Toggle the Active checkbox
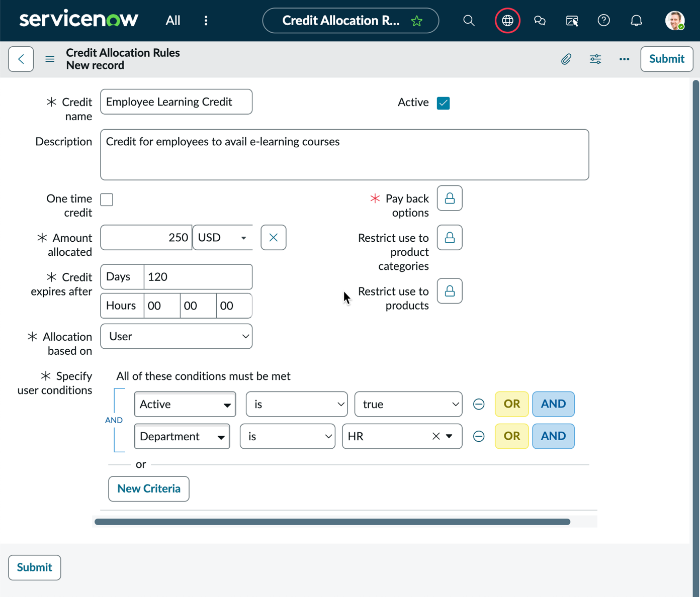 pyautogui.click(x=443, y=103)
